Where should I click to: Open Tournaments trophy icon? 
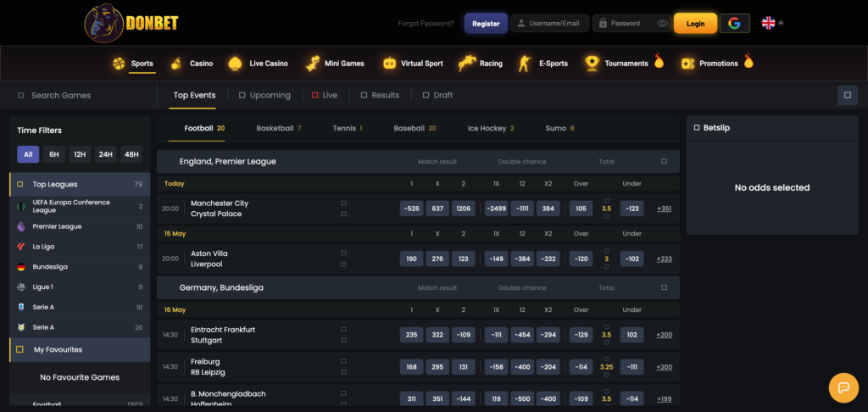[x=592, y=64]
